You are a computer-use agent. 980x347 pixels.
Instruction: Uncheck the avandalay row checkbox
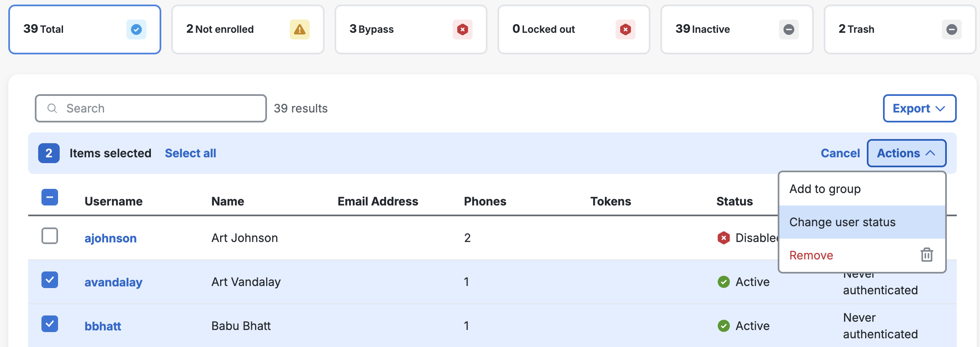tap(49, 280)
